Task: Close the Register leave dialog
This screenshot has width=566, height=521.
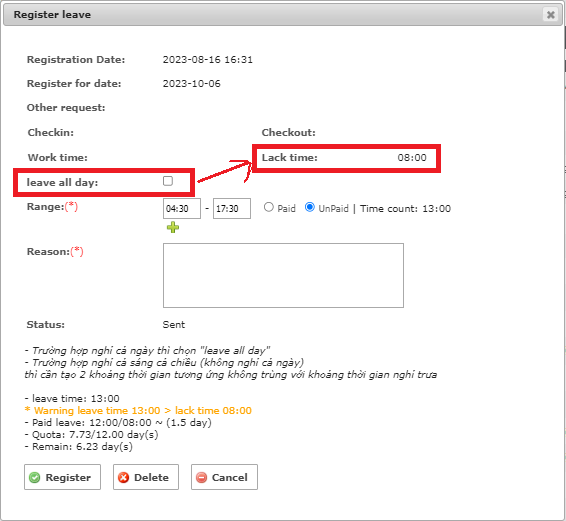Action: [550, 15]
